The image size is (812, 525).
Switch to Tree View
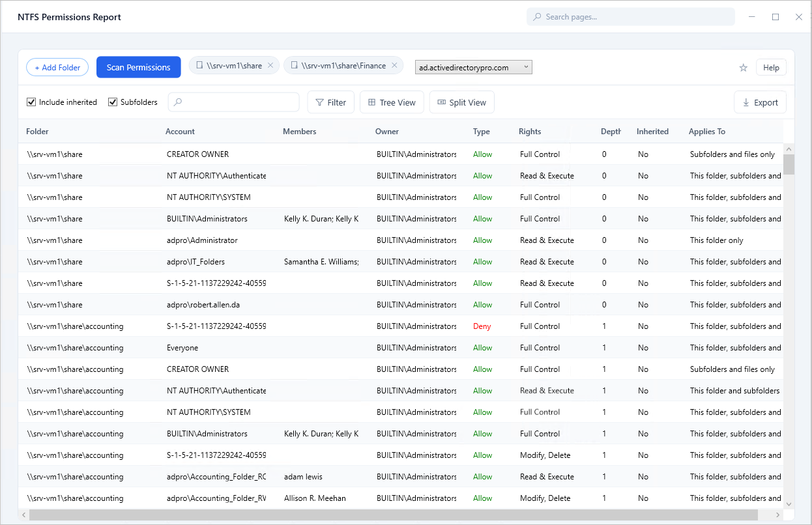392,102
